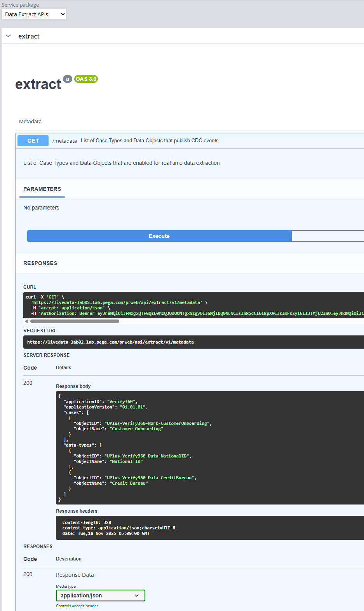Click the "applicationVersion" line in response
364x611 pixels.
coord(105,407)
